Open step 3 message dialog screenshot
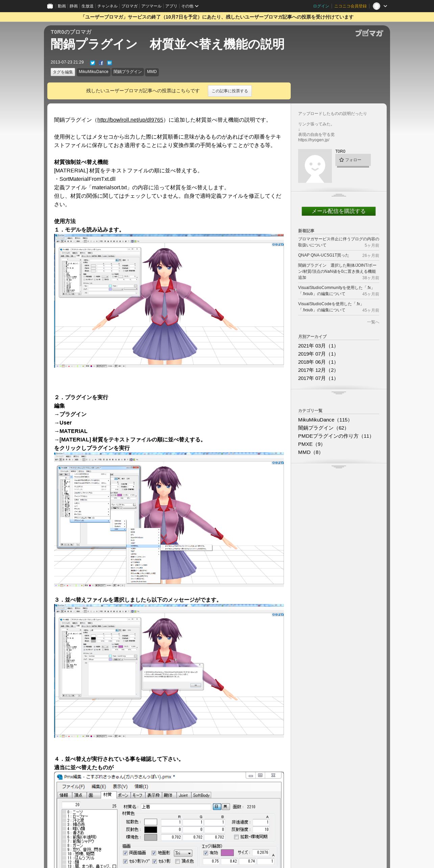This screenshot has height=868, width=434. point(169,671)
